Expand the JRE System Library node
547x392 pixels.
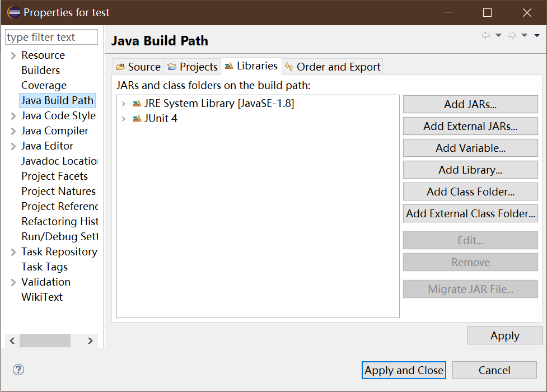(x=124, y=104)
